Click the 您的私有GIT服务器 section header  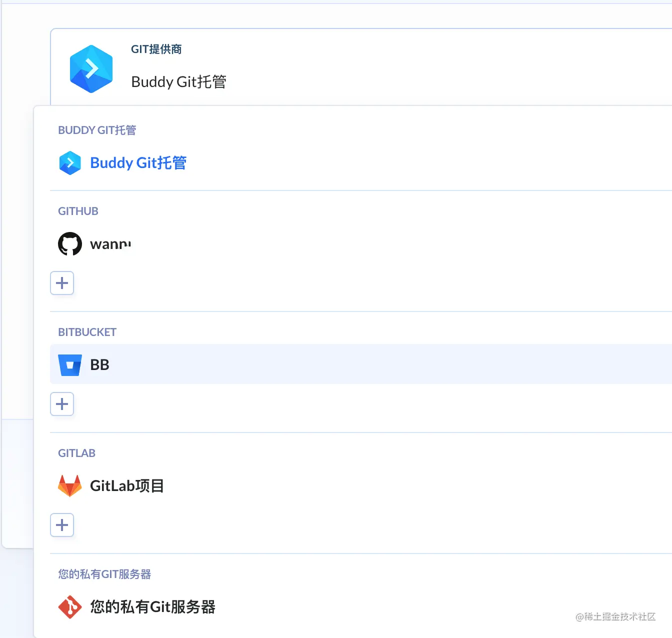click(x=104, y=574)
